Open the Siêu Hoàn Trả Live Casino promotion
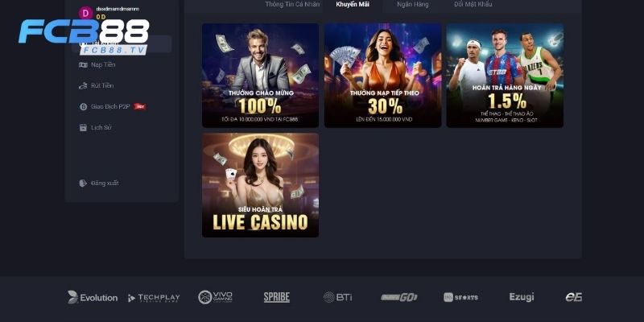The width and height of the screenshot is (644, 322). coord(260,185)
